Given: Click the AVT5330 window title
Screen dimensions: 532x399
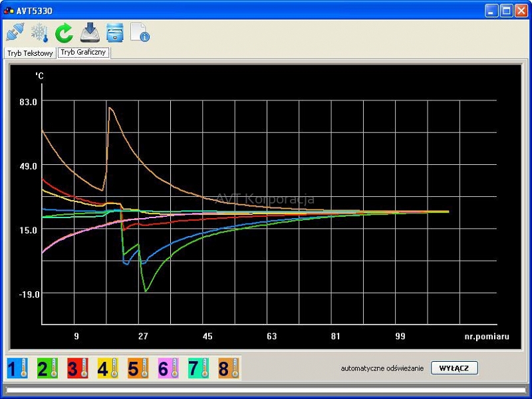Looking at the screenshot, I should pos(35,11).
